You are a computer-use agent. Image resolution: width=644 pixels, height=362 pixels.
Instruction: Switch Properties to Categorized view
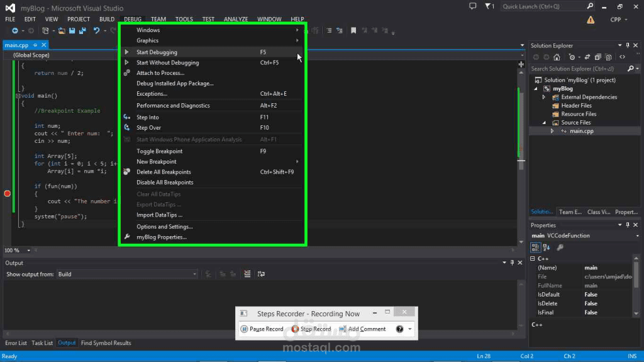pos(535,247)
